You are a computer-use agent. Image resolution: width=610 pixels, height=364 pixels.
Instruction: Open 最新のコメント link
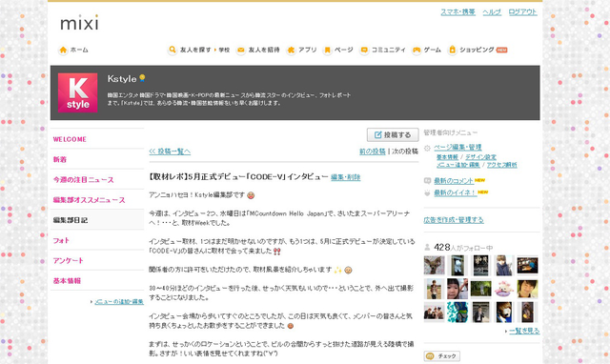tap(454, 181)
